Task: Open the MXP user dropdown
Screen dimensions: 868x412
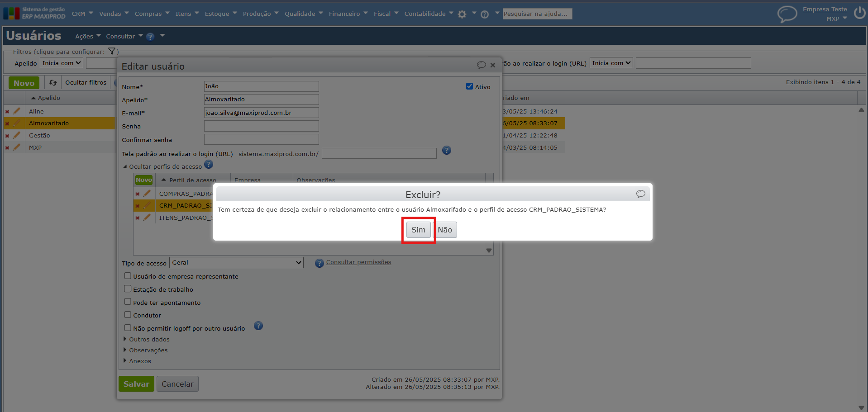Action: (x=836, y=19)
